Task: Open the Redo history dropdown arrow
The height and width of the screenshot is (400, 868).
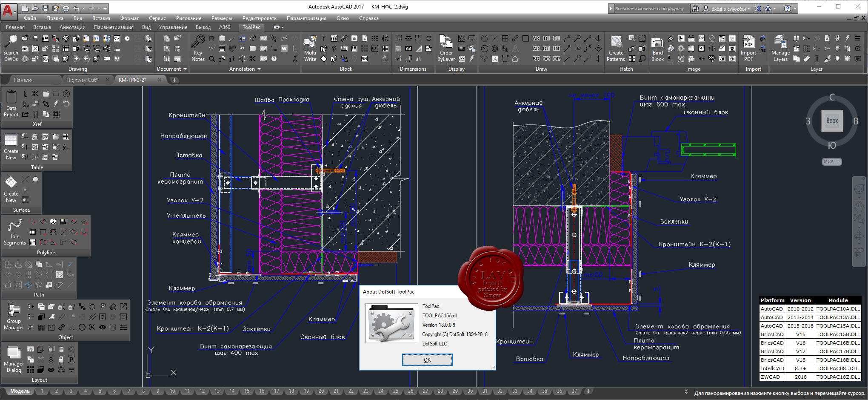Action: [x=99, y=8]
